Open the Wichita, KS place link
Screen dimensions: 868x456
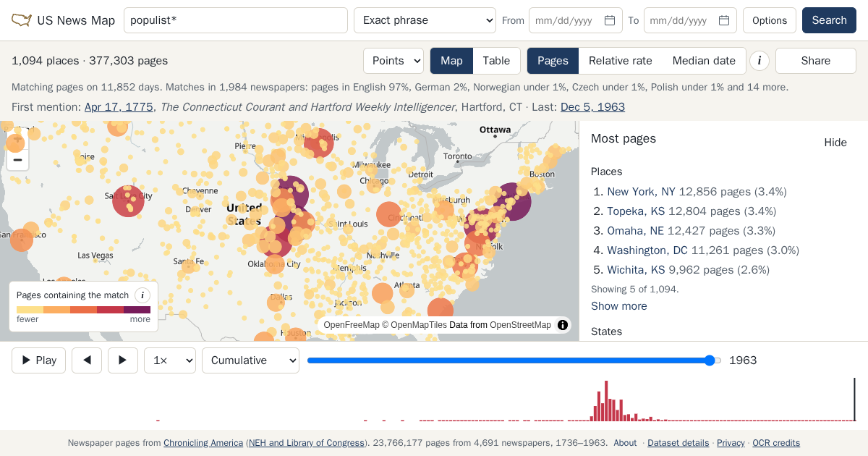pyautogui.click(x=636, y=270)
